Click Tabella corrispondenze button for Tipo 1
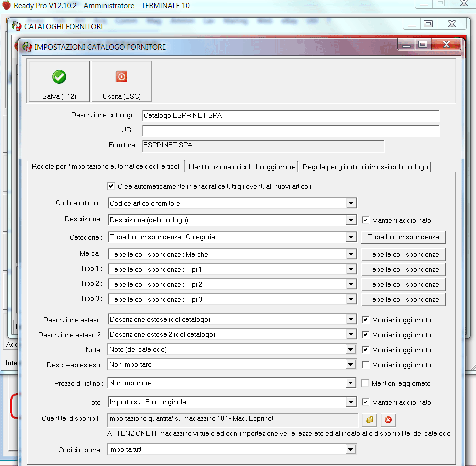 point(403,269)
